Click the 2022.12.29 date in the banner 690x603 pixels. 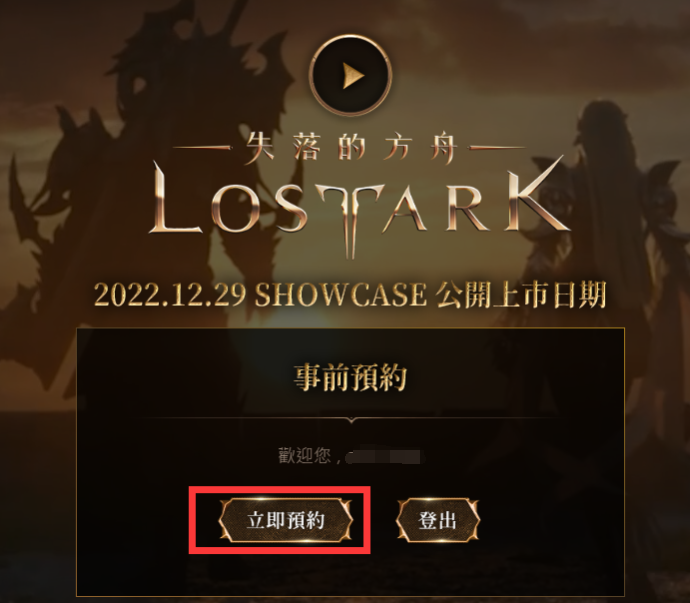point(170,295)
